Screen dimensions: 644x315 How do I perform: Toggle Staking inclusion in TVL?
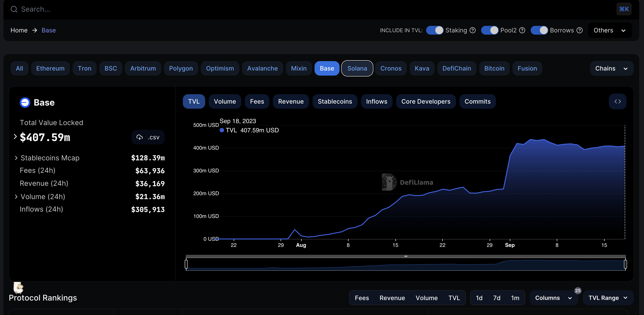pos(435,30)
